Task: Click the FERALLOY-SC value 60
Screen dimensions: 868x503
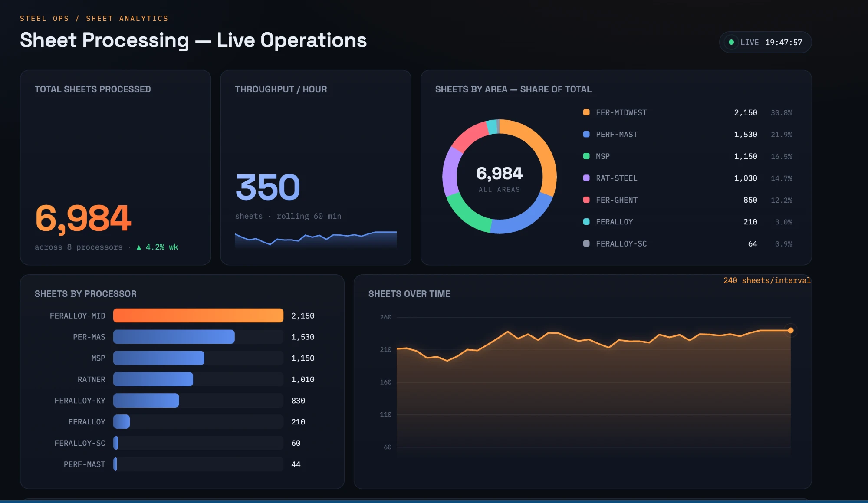Action: click(296, 443)
